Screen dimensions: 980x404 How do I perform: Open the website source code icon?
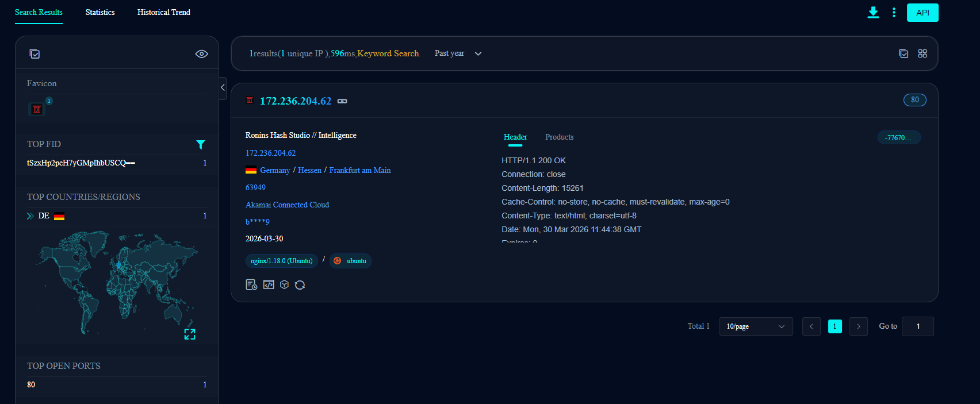click(269, 284)
